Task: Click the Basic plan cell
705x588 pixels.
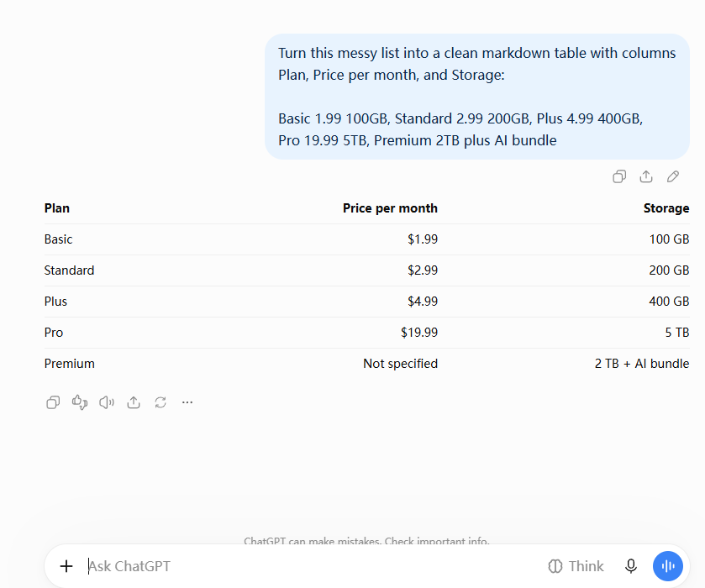Action: tap(58, 239)
